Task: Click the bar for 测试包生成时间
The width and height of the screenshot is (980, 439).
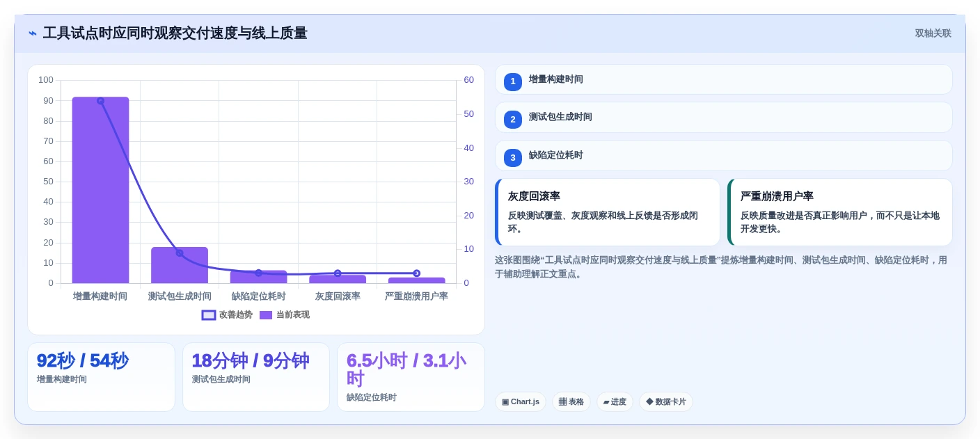Action: [x=180, y=265]
